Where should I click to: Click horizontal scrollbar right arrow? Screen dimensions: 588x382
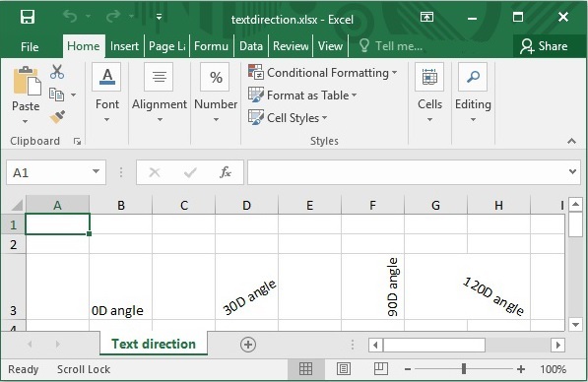[x=558, y=345]
